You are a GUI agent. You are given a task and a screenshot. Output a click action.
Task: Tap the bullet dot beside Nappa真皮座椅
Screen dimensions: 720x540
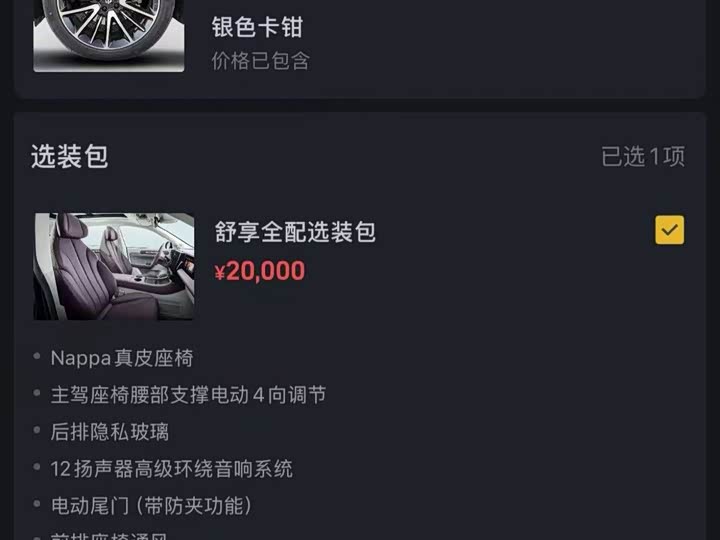click(37, 356)
